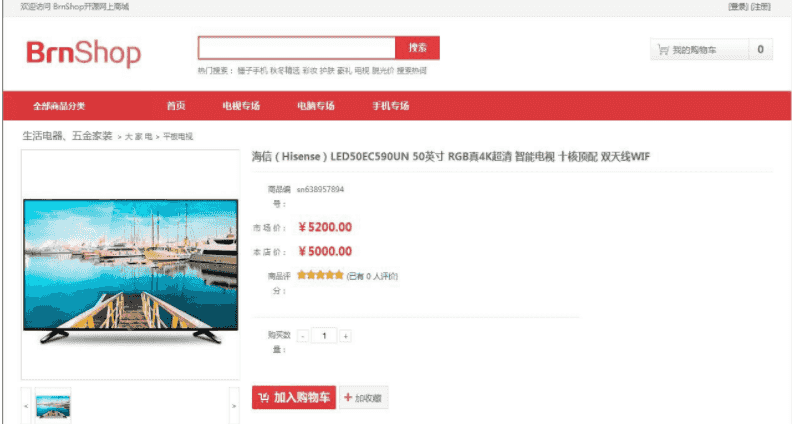
Task: Click the 已有 0 人评价 review count
Action: point(372,276)
